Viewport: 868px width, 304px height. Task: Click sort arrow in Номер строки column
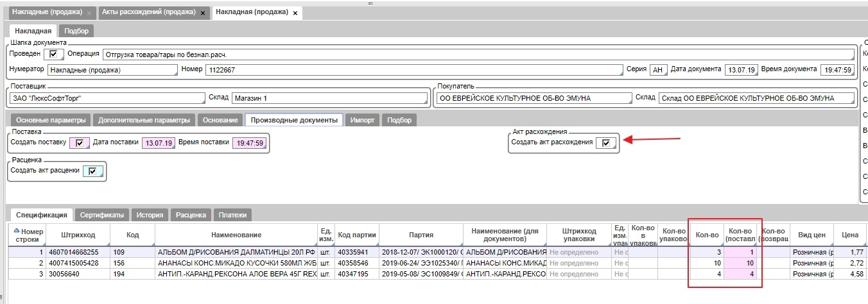pyautogui.click(x=17, y=231)
